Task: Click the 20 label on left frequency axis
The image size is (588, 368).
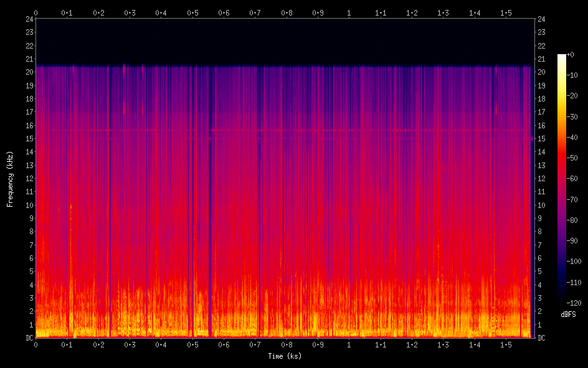Action: click(x=29, y=72)
